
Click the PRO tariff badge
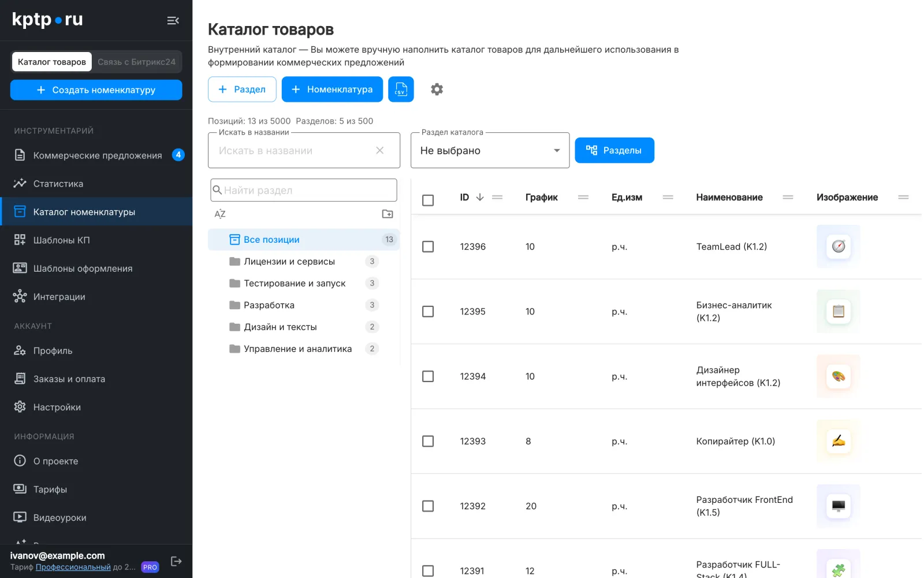(150, 567)
